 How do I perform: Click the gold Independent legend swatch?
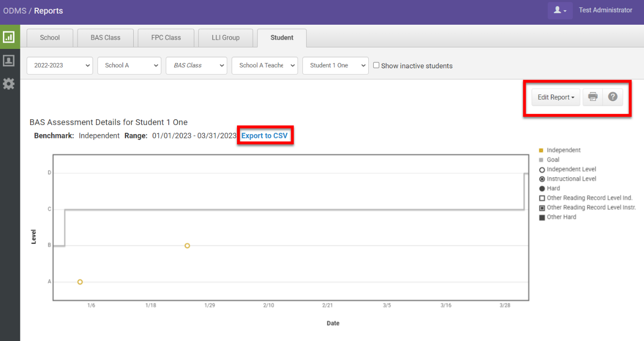pyautogui.click(x=541, y=150)
